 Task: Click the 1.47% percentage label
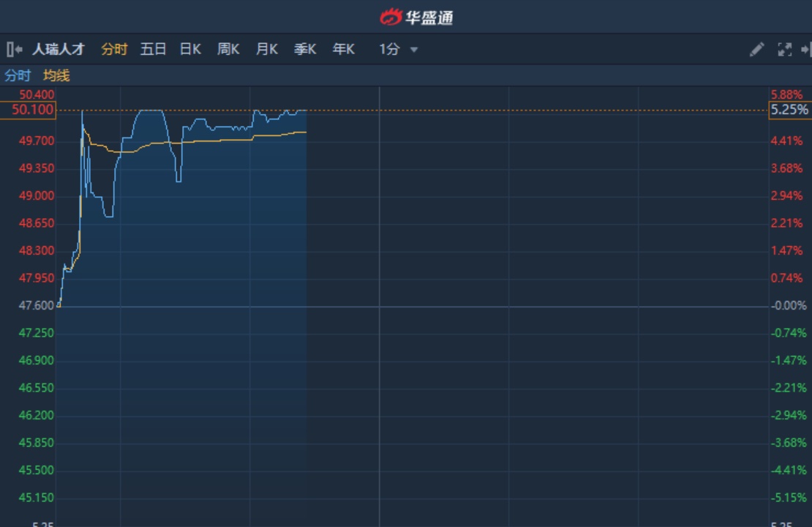pos(786,251)
